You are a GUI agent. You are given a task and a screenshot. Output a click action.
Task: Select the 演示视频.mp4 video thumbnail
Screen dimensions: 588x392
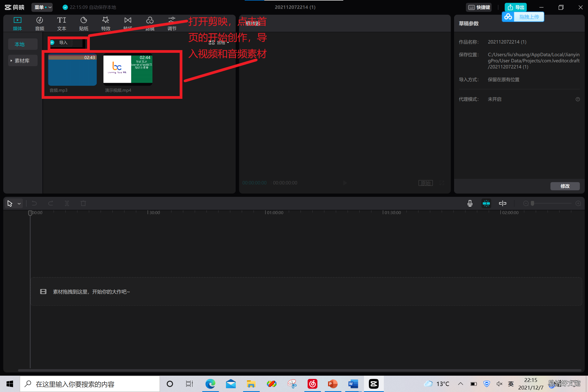[x=128, y=70]
